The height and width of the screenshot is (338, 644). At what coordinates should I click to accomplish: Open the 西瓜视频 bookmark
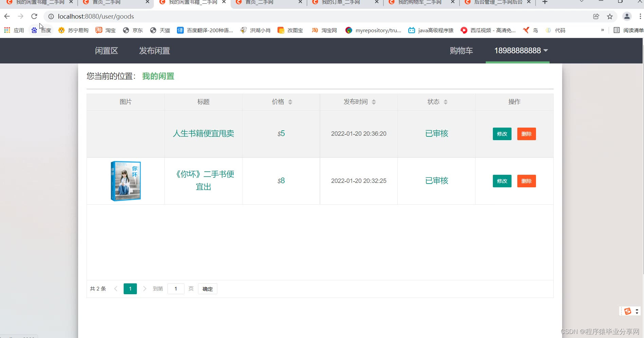[x=488, y=30]
